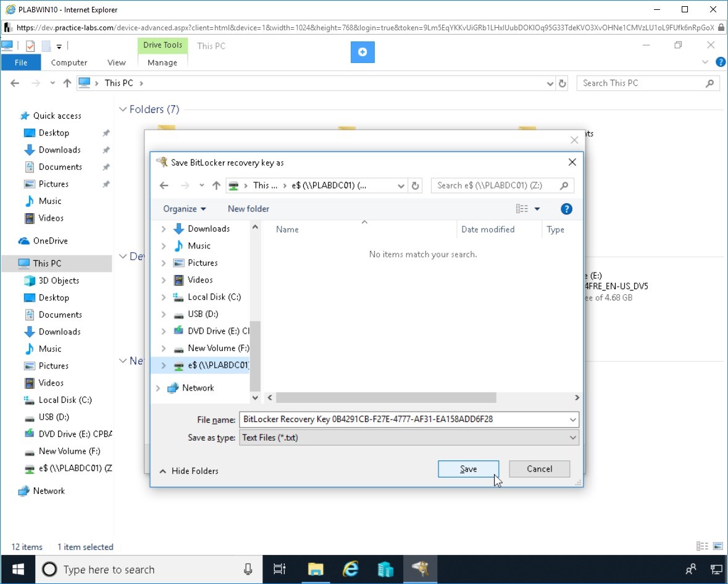Open the Computer ribbon tab

point(69,62)
